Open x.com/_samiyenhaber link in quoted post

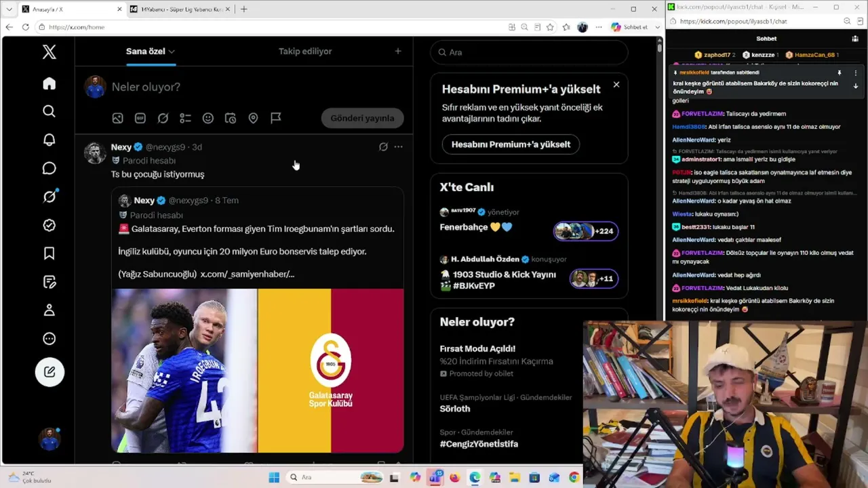coord(248,274)
